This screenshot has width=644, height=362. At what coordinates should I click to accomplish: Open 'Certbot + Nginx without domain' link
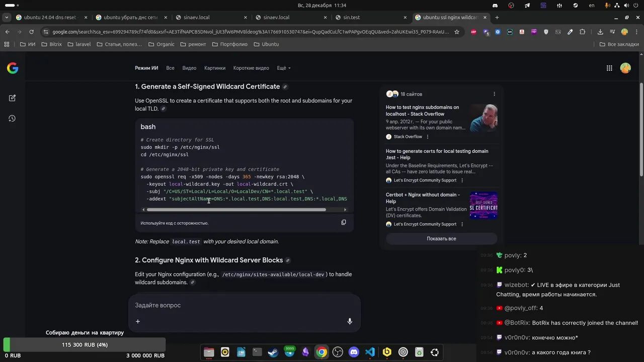pos(423,198)
